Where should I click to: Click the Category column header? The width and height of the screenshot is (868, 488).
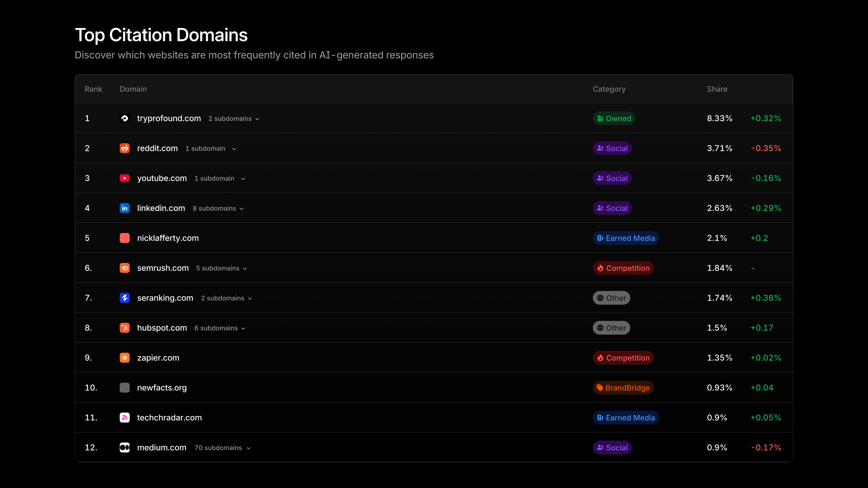[609, 89]
